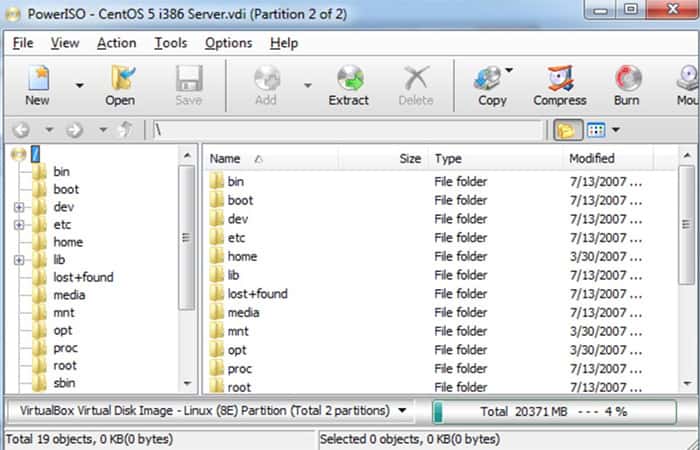Open the Tools menu
The height and width of the screenshot is (450, 700).
(x=171, y=43)
